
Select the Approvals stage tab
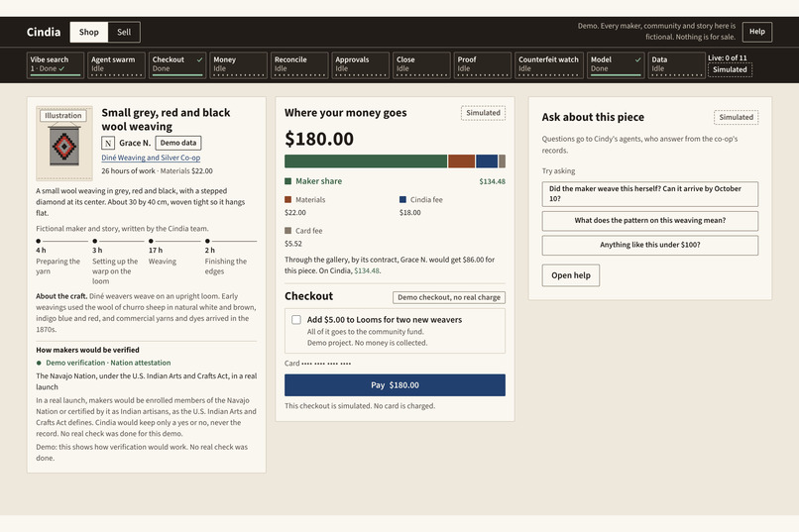[360, 64]
